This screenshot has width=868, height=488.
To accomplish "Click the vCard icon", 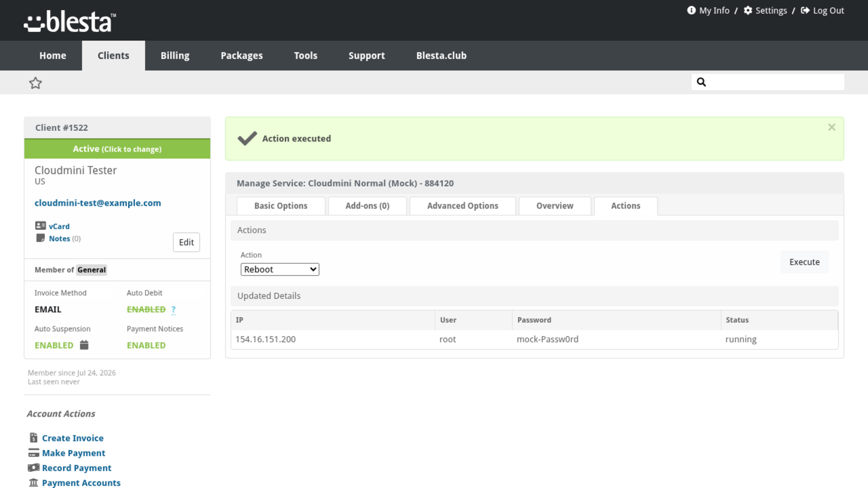I will click(x=40, y=225).
